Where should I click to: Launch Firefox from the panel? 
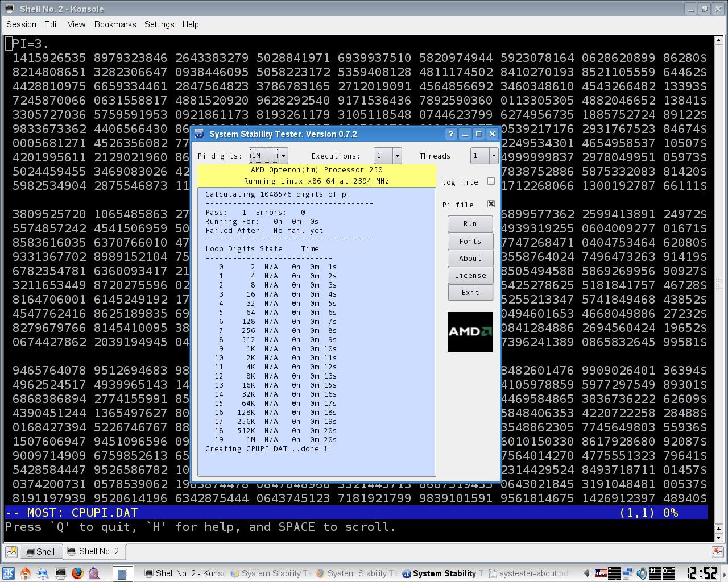(77, 573)
